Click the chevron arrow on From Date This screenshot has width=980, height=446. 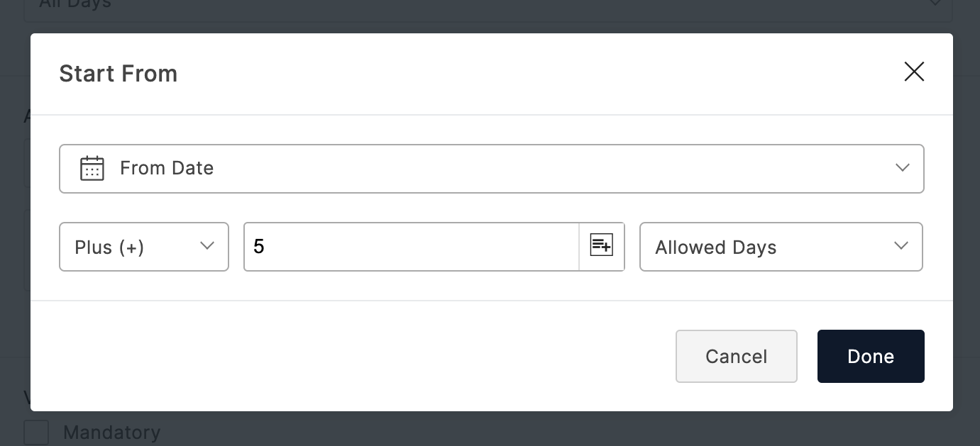902,168
